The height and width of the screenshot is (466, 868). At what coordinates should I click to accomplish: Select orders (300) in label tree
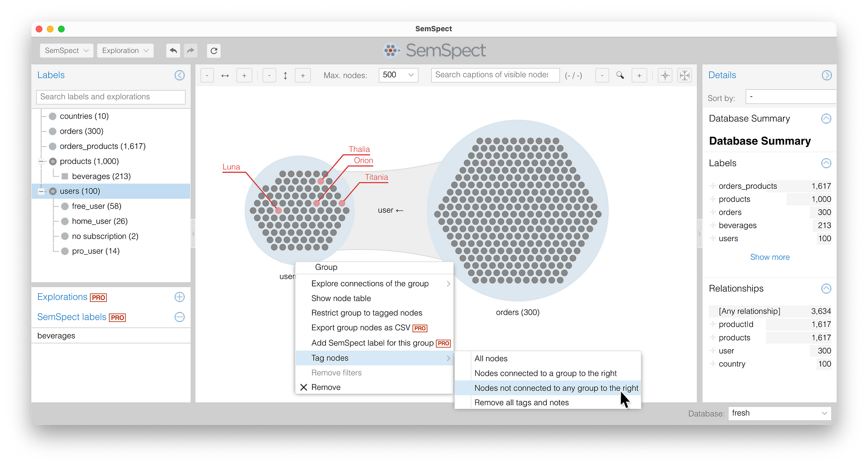click(x=82, y=131)
